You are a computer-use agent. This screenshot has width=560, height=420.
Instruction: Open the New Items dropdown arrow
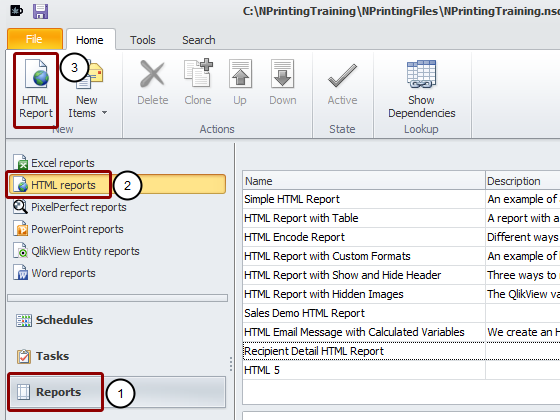tap(104, 113)
